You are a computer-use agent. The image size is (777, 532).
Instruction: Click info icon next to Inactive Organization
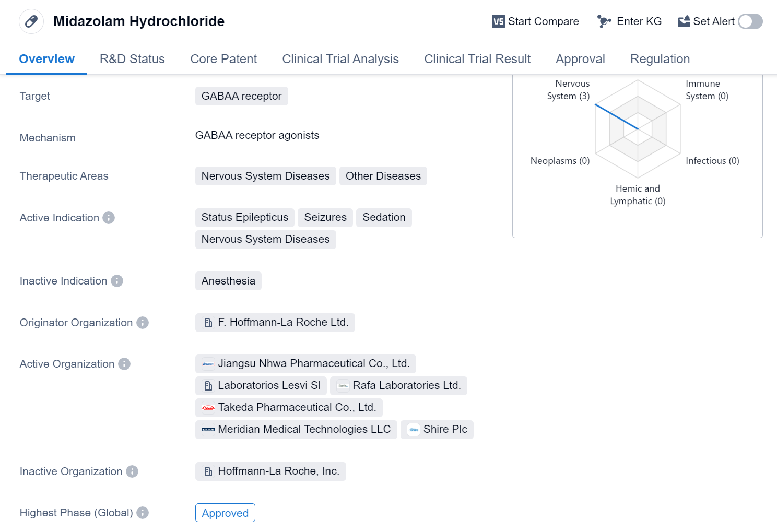pos(132,471)
